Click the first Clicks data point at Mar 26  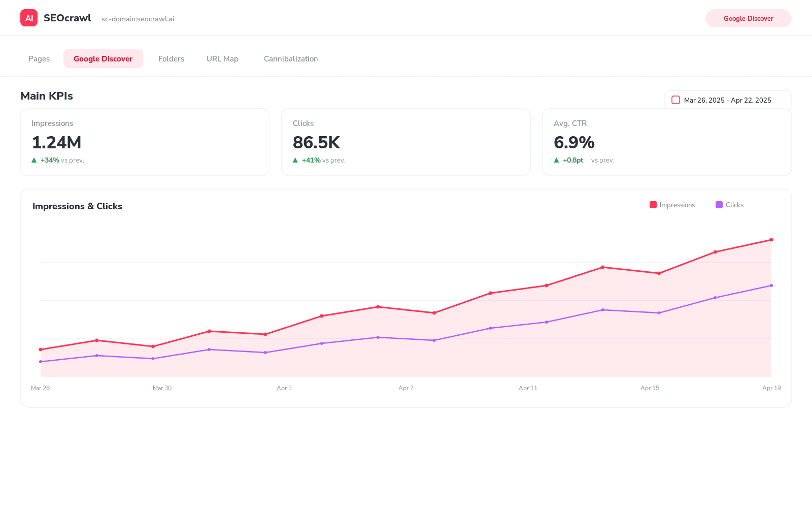pos(41,362)
